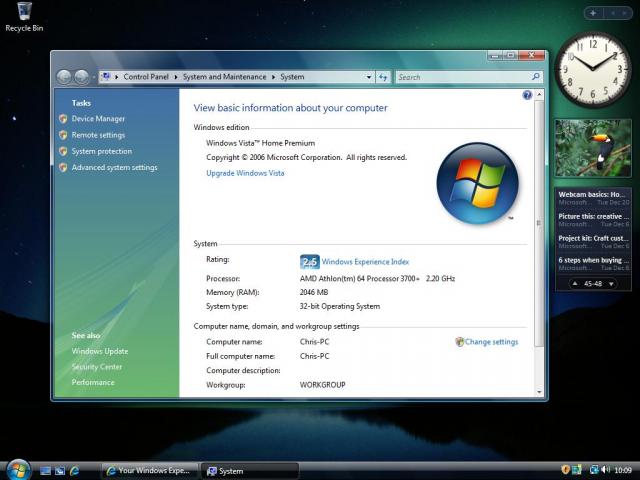Click the network tray icon
Viewport: 640px width, 480px height.
[x=594, y=470]
